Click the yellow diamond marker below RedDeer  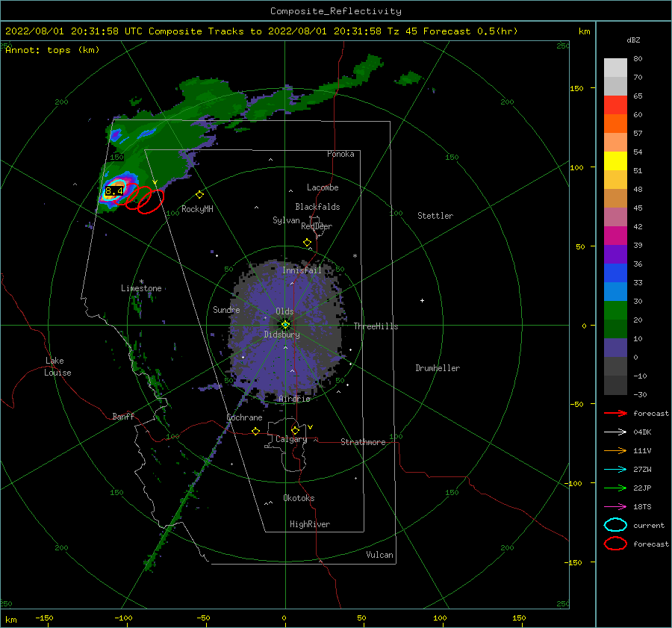[307, 243]
